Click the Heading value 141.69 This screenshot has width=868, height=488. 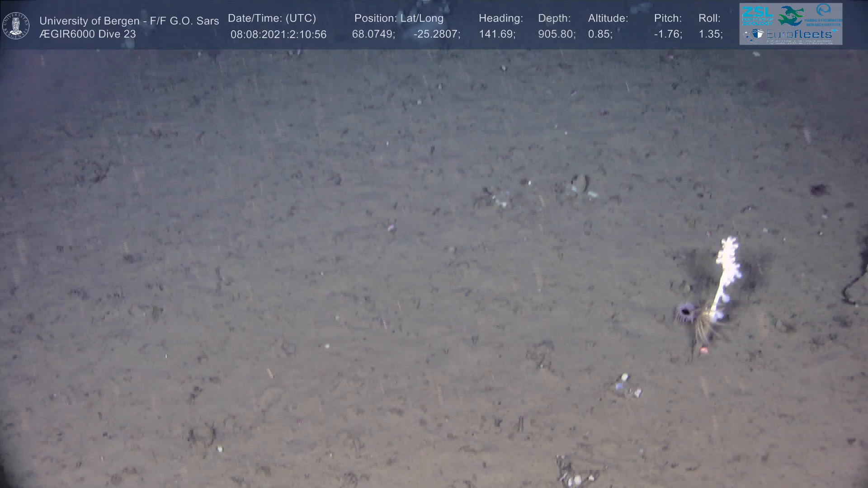click(497, 34)
